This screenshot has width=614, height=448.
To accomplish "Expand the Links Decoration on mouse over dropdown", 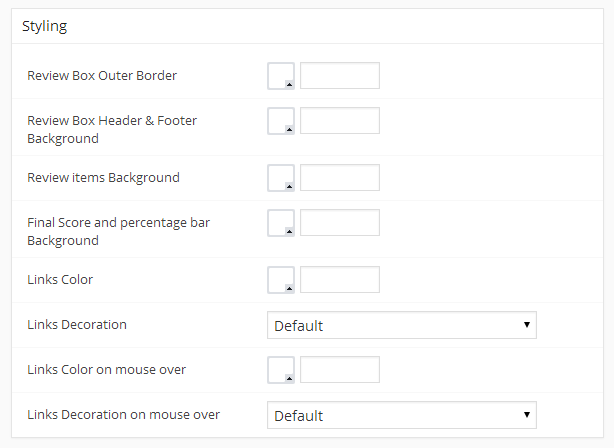I will (x=402, y=415).
